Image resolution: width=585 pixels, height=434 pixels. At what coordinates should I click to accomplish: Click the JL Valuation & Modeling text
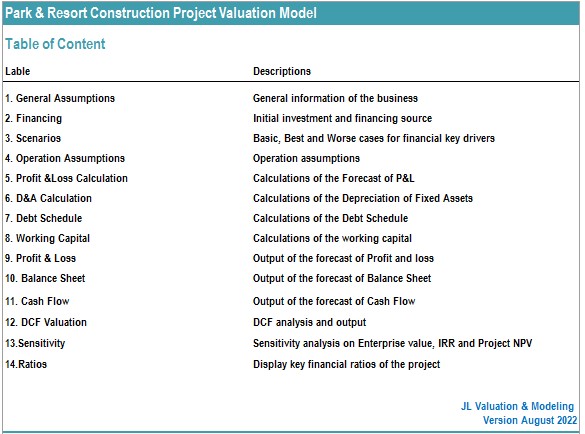(517, 406)
